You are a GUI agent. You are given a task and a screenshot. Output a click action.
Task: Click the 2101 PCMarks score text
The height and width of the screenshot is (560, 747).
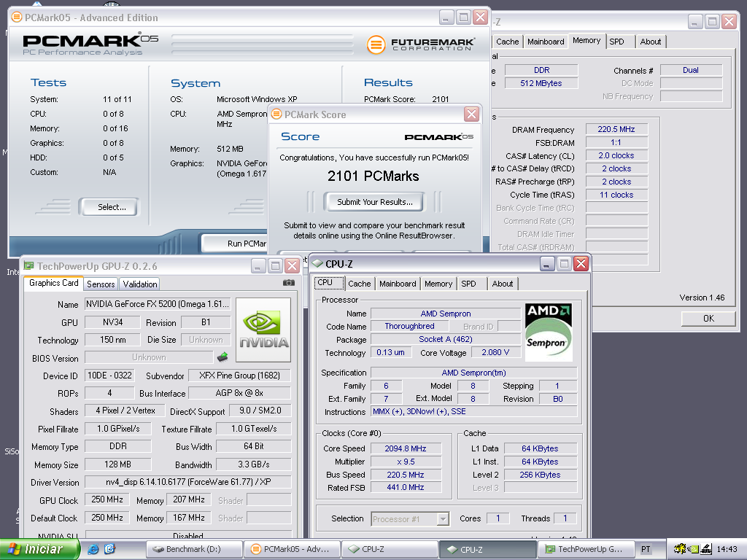(x=373, y=176)
